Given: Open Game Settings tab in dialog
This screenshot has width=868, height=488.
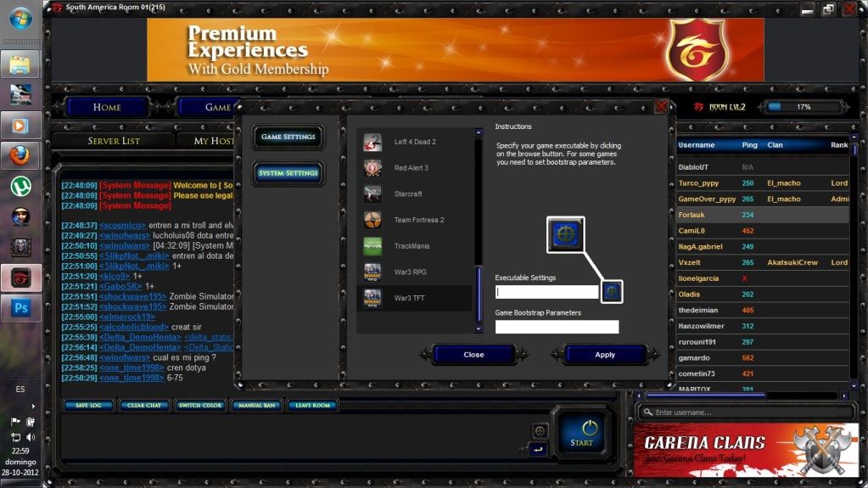Looking at the screenshot, I should tap(288, 137).
